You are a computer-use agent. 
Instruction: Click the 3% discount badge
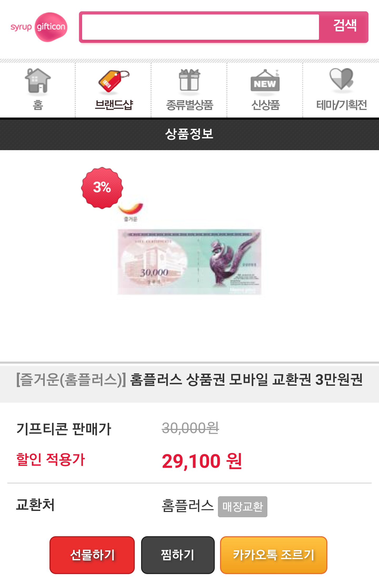pos(102,188)
